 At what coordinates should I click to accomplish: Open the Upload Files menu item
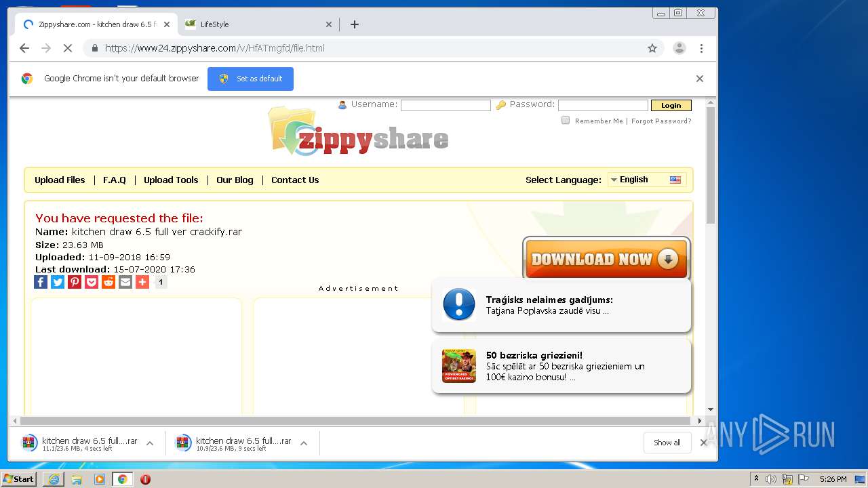click(60, 180)
